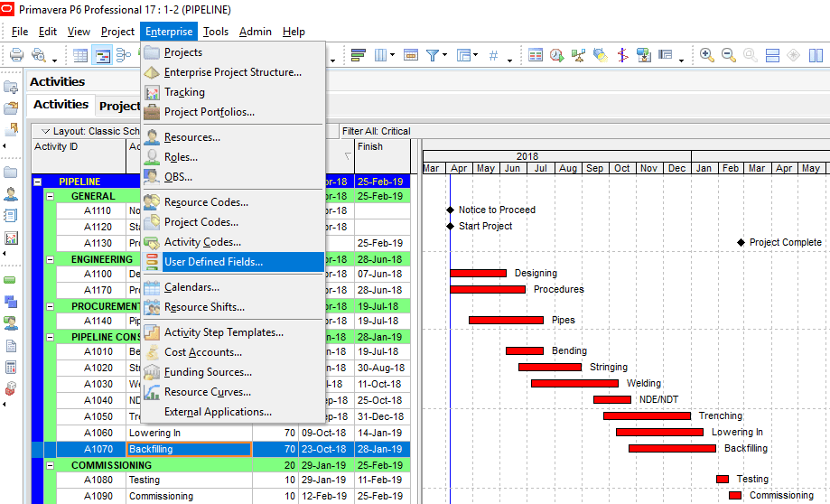Open the File menu
830x504 pixels.
[x=20, y=32]
